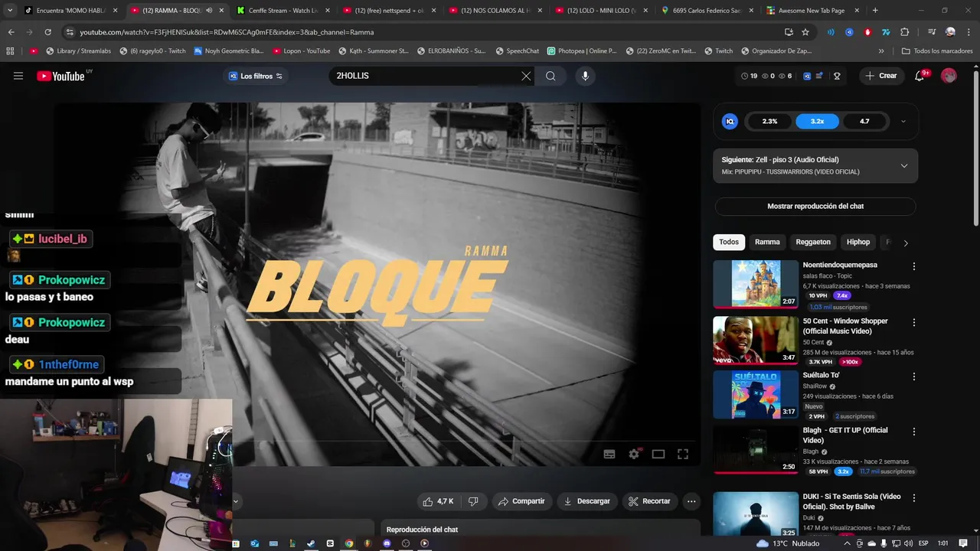Select the Ramma chip
Viewport: 980px width, 551px height.
767,242
